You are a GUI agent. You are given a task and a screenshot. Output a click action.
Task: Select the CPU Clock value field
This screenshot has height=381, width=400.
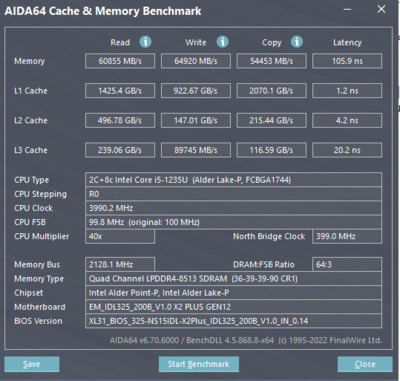point(233,208)
